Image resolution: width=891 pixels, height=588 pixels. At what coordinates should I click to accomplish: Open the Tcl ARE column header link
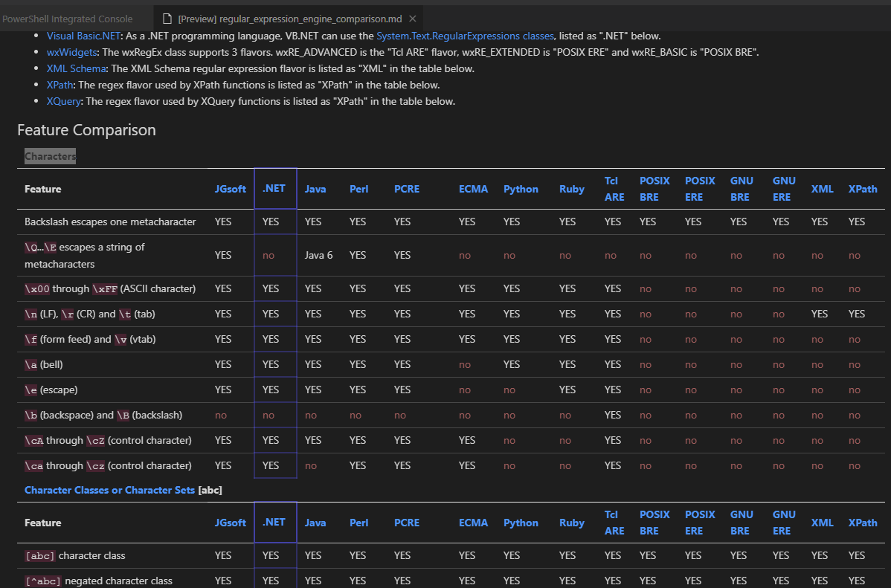(x=614, y=189)
